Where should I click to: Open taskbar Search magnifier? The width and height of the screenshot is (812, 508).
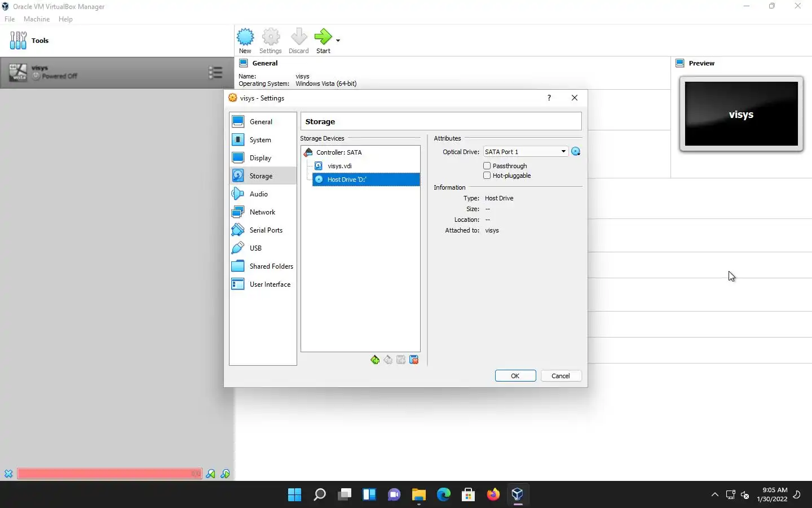pos(319,494)
